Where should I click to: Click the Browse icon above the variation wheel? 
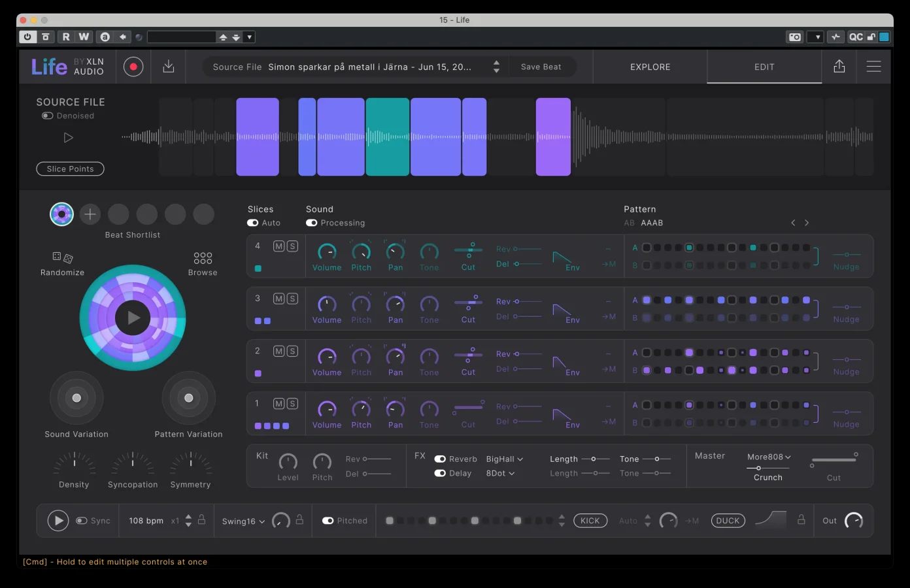point(203,258)
